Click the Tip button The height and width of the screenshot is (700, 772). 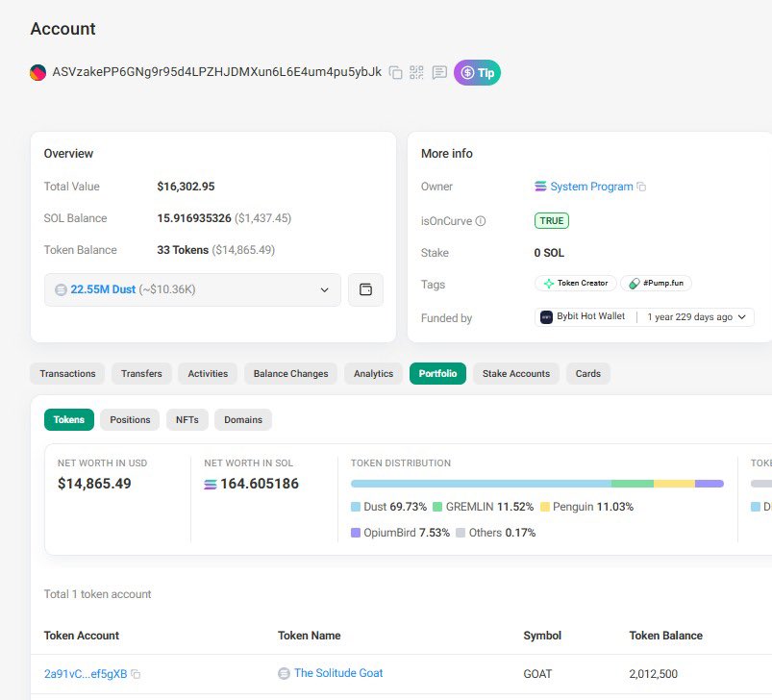(477, 73)
